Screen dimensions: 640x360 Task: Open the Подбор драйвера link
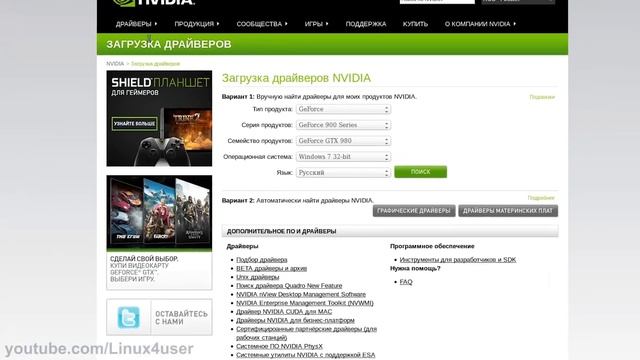262,260
